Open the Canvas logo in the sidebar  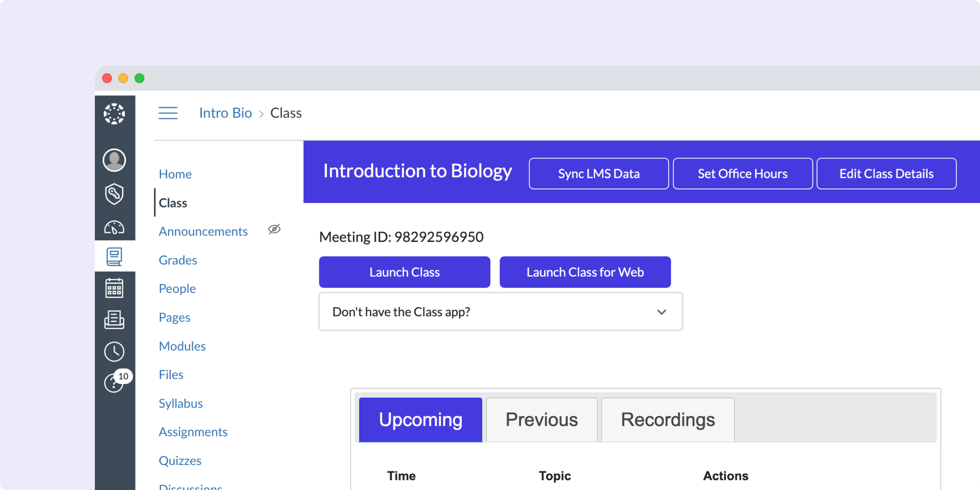click(x=115, y=114)
